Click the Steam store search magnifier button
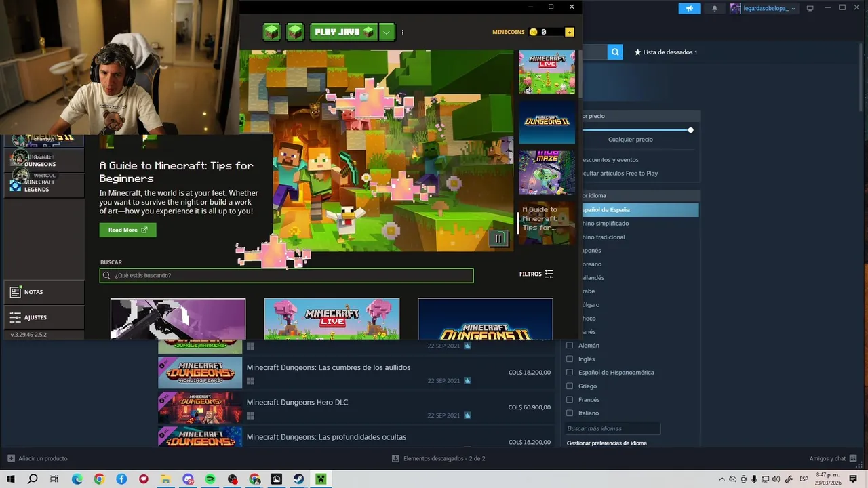Screen dimensions: 868x488 (615, 52)
